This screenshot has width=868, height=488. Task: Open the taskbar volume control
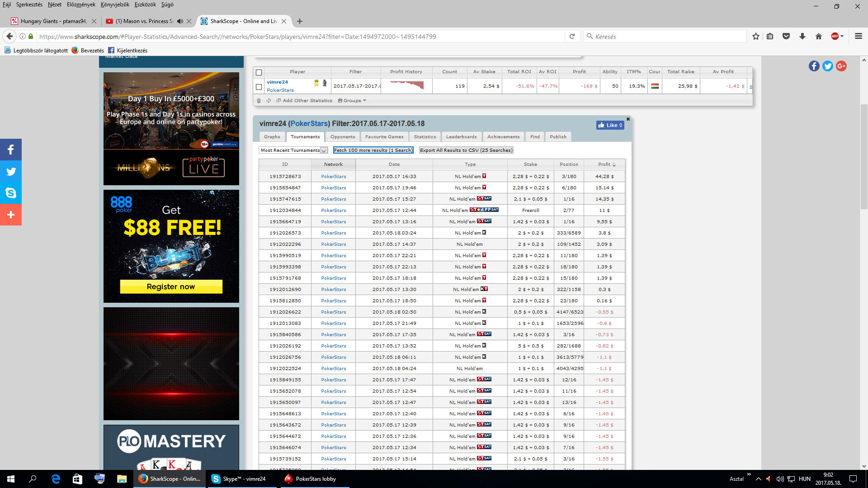pos(780,479)
